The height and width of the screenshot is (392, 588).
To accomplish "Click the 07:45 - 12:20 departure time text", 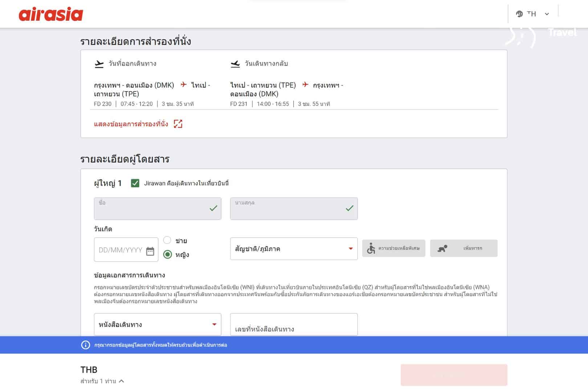I will [x=136, y=104].
